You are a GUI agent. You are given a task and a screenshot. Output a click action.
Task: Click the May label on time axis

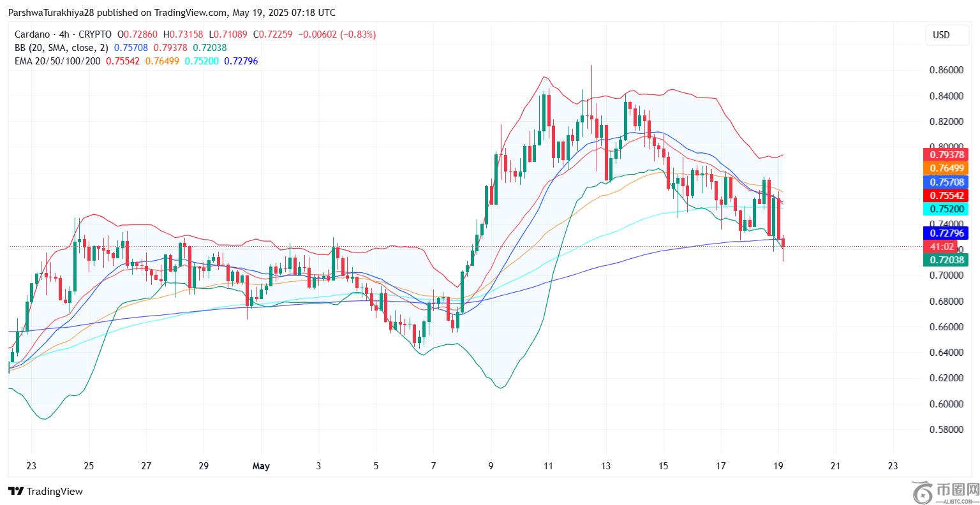click(x=261, y=466)
